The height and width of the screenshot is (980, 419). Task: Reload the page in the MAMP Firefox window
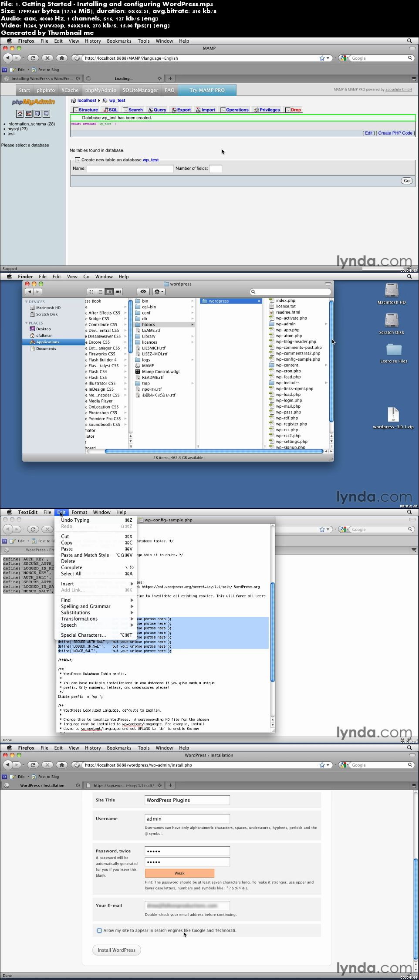[33, 58]
